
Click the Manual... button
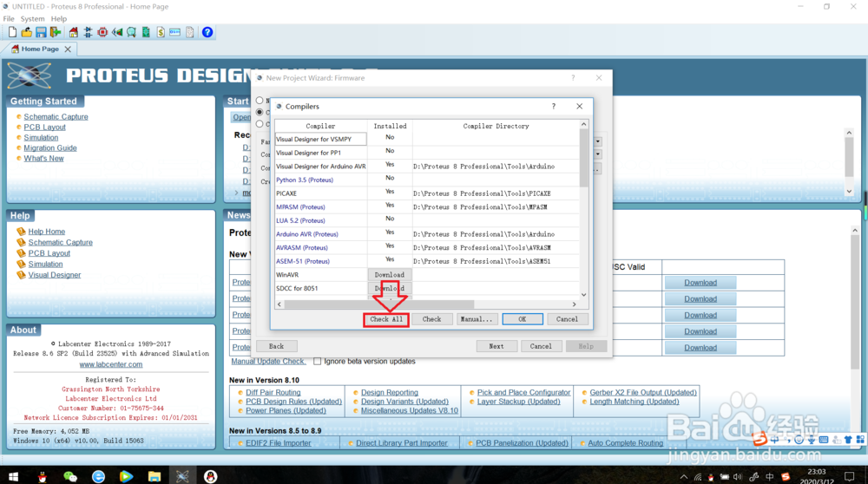click(476, 319)
